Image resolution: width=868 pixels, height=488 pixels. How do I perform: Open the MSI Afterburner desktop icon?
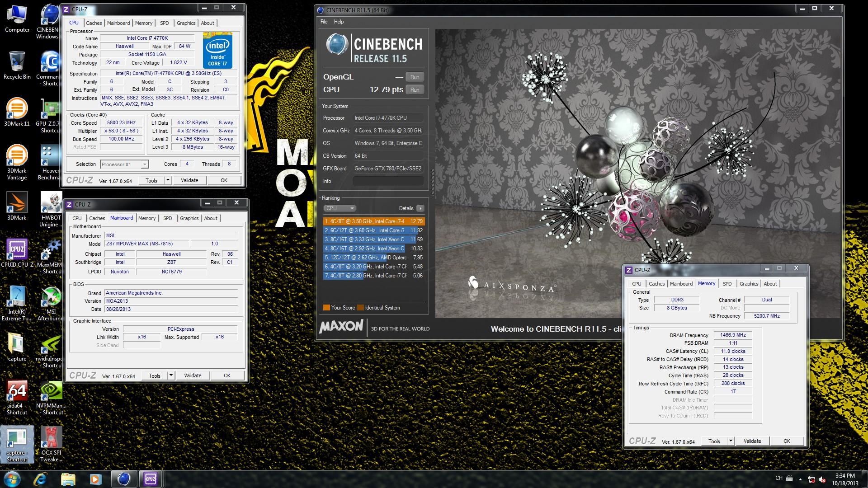(x=51, y=304)
